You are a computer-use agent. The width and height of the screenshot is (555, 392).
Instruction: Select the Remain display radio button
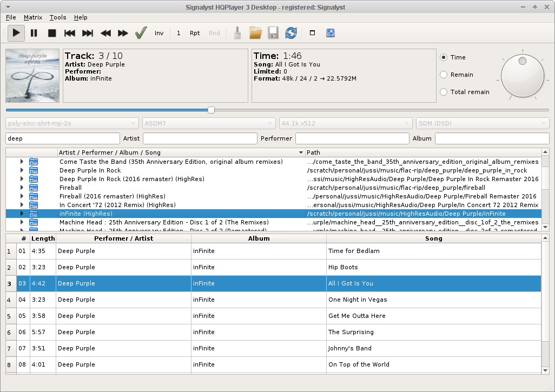tap(444, 75)
